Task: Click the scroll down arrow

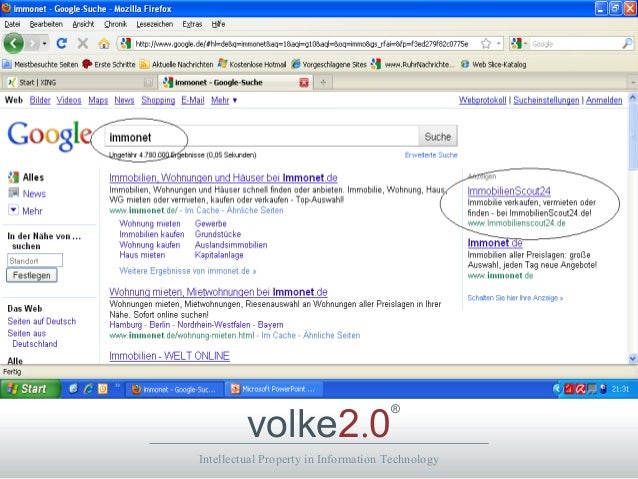Action: coord(633,358)
